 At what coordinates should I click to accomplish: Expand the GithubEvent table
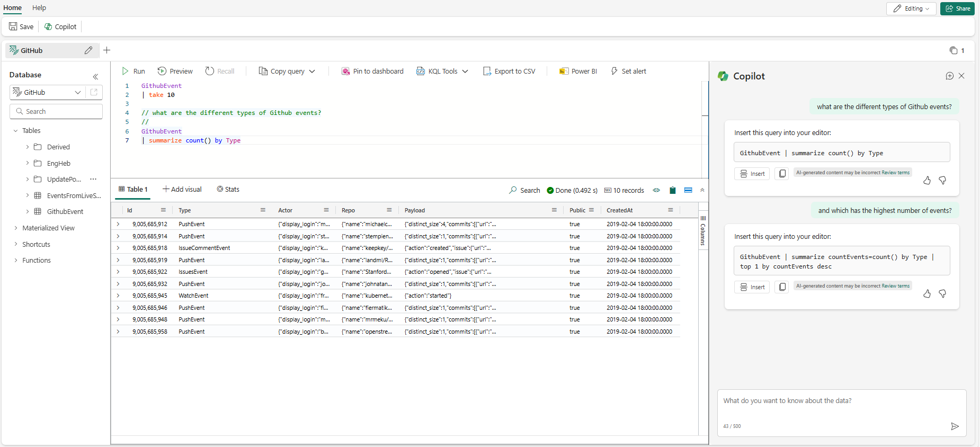click(28, 211)
